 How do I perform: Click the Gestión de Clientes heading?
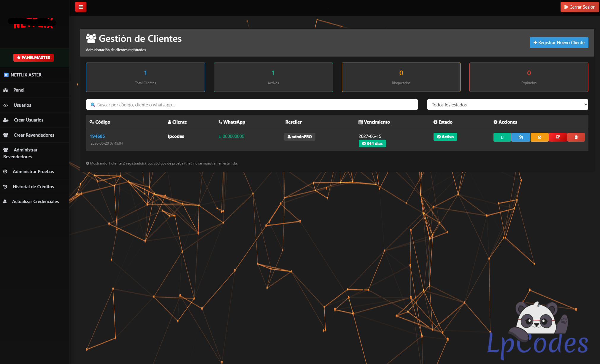coord(140,39)
